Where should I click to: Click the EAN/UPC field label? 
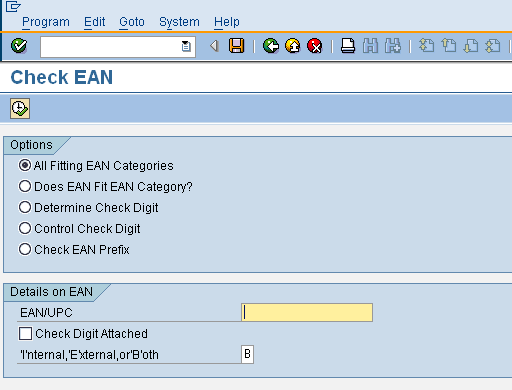pos(46,313)
